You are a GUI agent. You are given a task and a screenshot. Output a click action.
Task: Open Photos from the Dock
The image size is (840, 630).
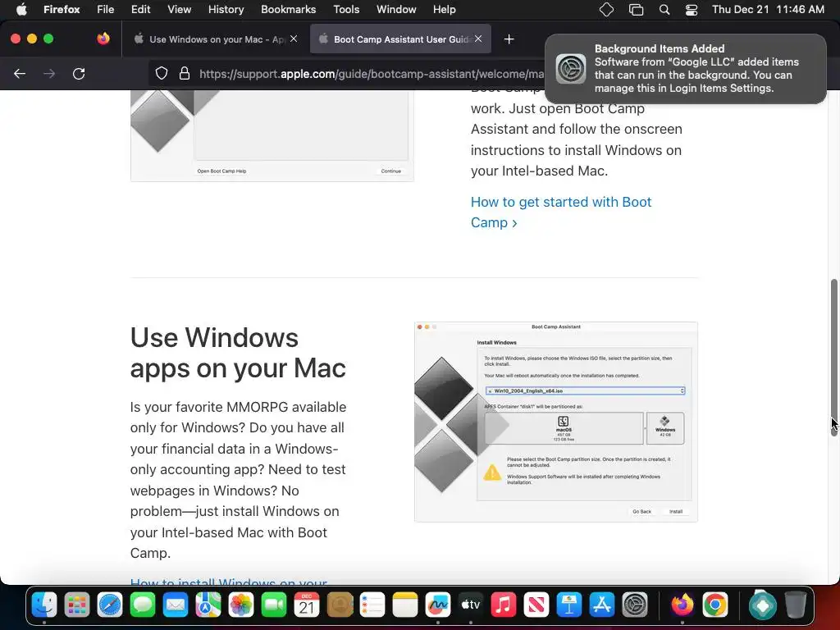pos(241,605)
